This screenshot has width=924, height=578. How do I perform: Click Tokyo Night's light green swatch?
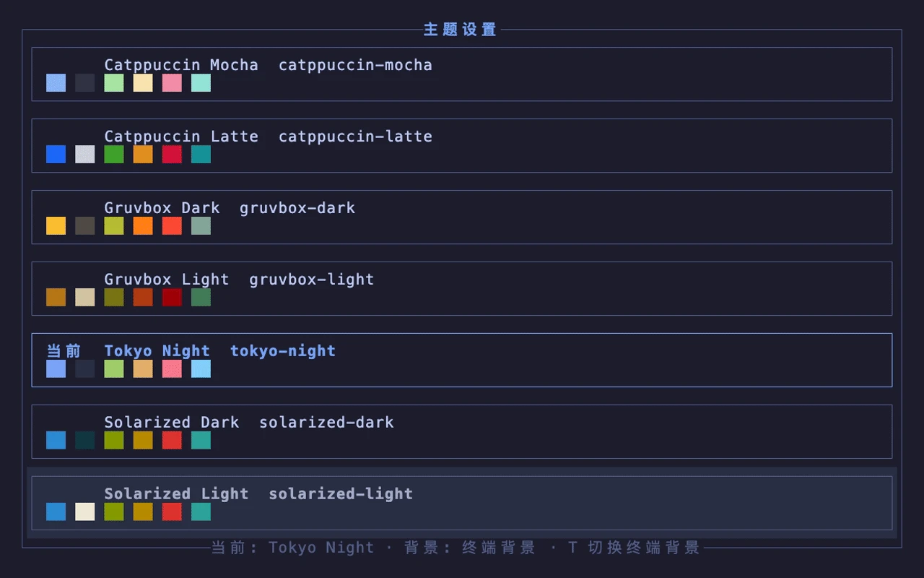(x=114, y=369)
